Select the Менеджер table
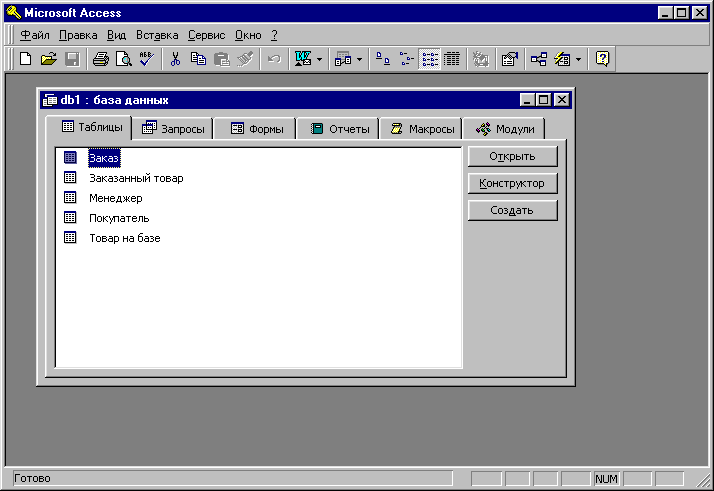Image resolution: width=714 pixels, height=491 pixels. 116,198
